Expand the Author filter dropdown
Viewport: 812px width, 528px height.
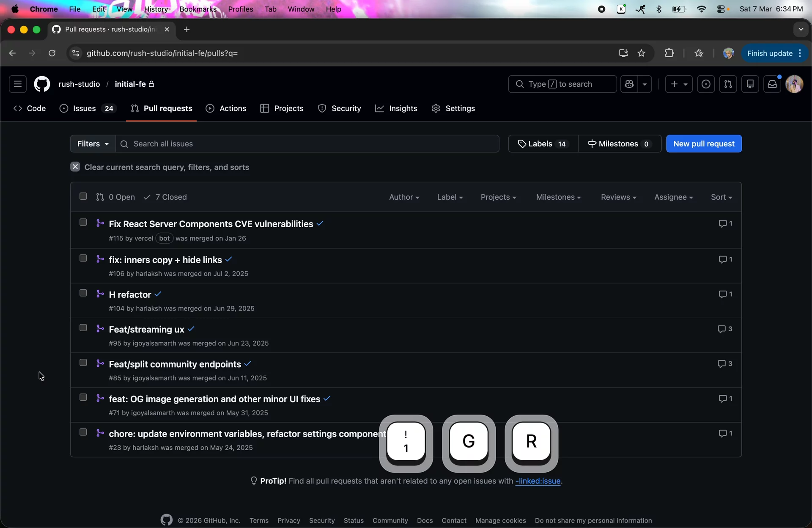click(x=404, y=197)
